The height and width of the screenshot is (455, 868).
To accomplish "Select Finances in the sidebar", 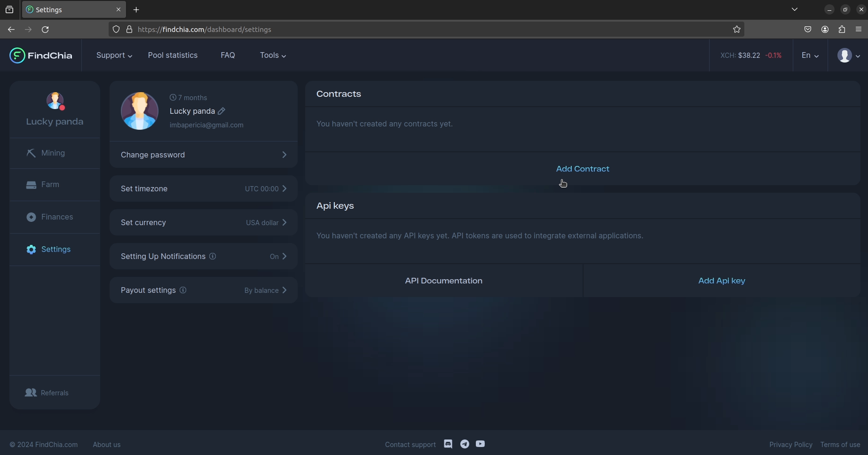I will pyautogui.click(x=55, y=217).
